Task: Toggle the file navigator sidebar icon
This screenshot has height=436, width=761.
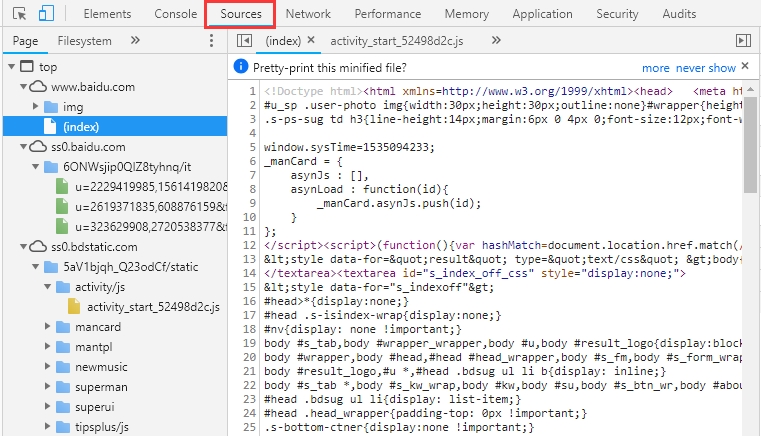Action: point(243,40)
